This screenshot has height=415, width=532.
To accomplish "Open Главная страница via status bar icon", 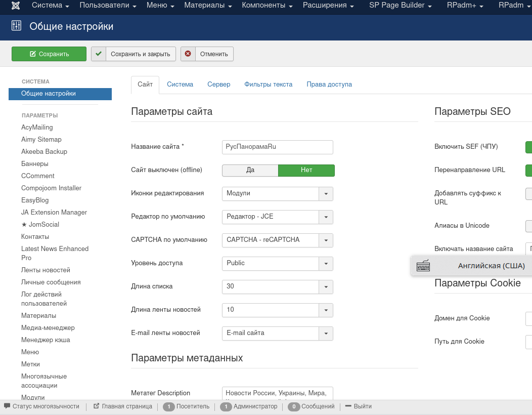I will pos(96,406).
